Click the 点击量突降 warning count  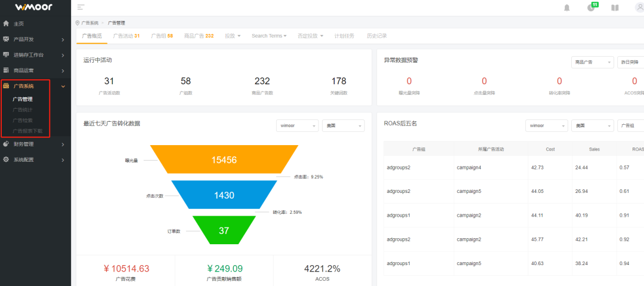[x=484, y=81]
